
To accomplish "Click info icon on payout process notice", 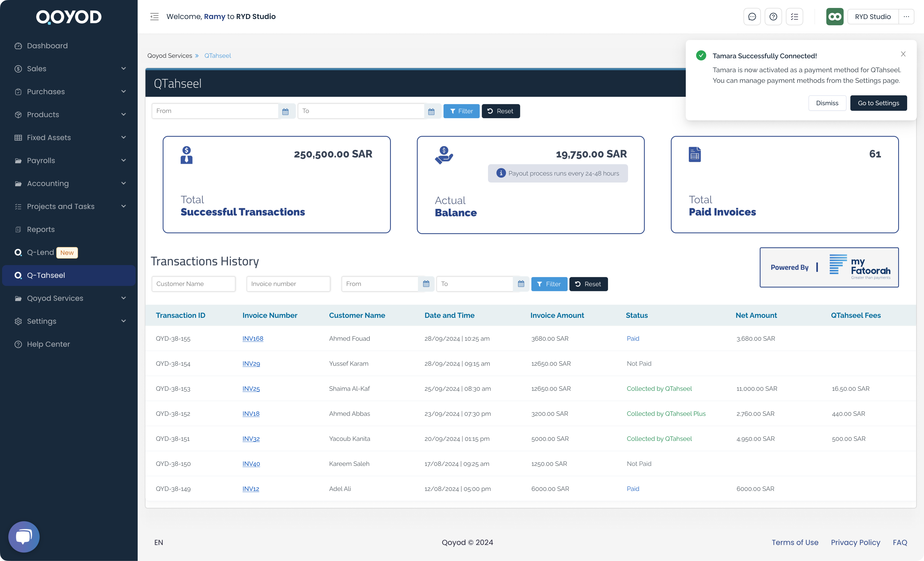I will pos(501,173).
